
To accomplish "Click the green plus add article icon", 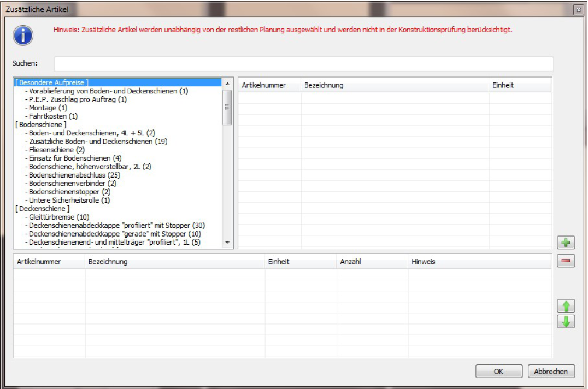I will (566, 243).
